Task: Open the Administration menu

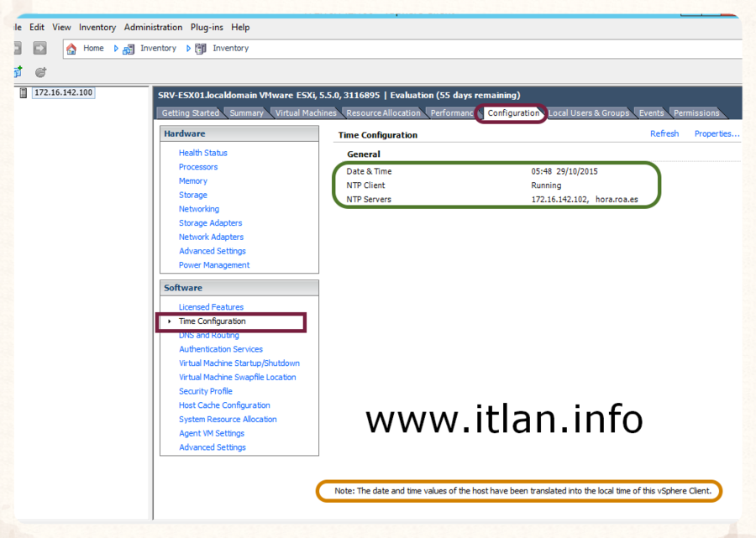Action: coord(153,28)
